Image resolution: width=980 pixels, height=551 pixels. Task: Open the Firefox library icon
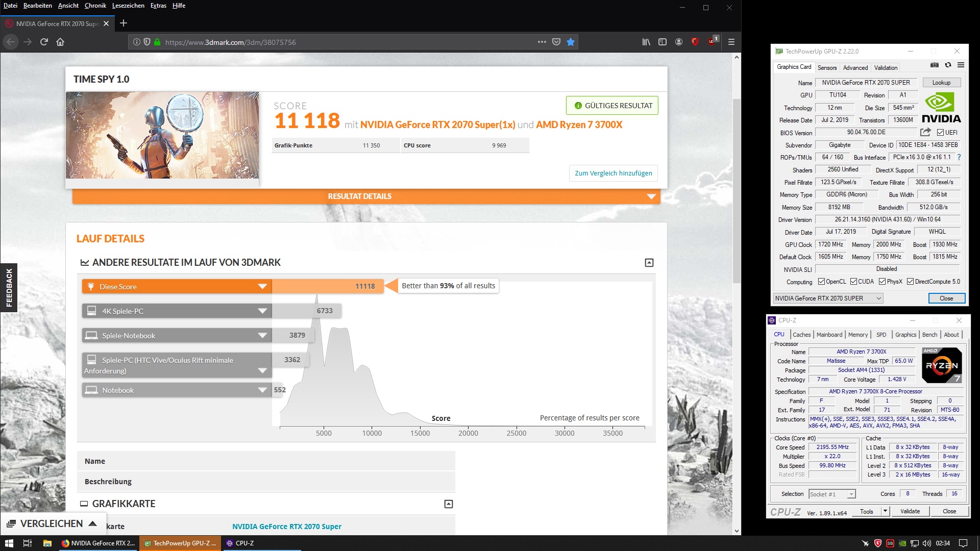click(646, 42)
